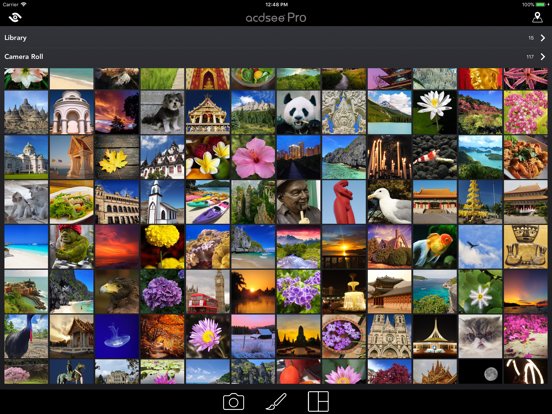Image resolution: width=552 pixels, height=414 pixels.
Task: Open the camera capture icon
Action: (x=233, y=402)
